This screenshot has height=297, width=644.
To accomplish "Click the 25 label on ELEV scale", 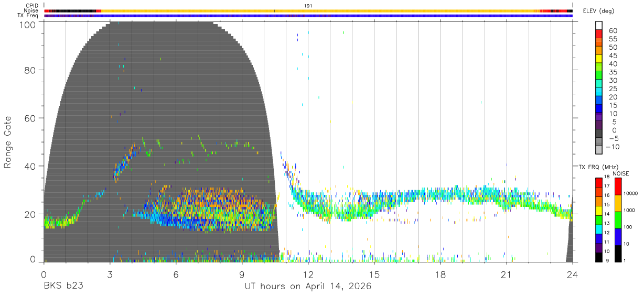I will [x=613, y=89].
